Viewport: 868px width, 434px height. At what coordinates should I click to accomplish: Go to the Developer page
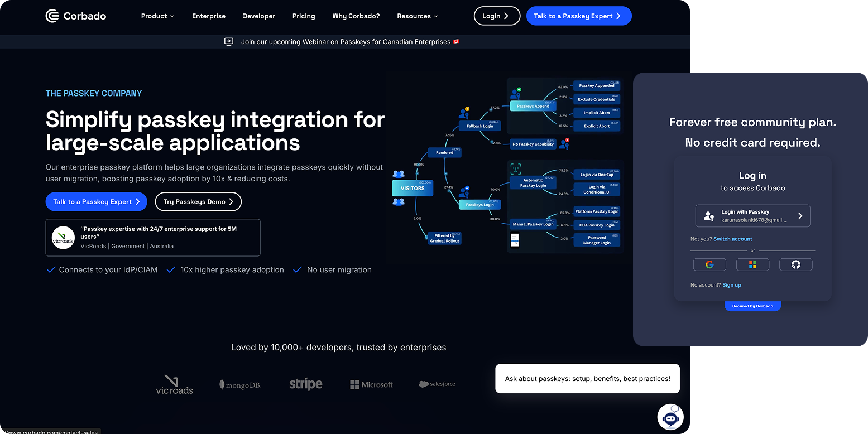pos(259,16)
